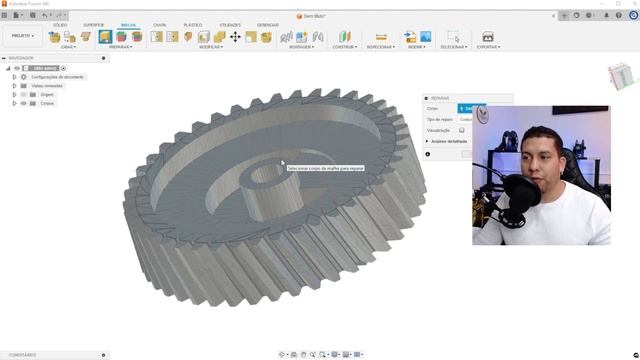Switch to the CHAPA tab
The width and height of the screenshot is (640, 360).
(160, 25)
